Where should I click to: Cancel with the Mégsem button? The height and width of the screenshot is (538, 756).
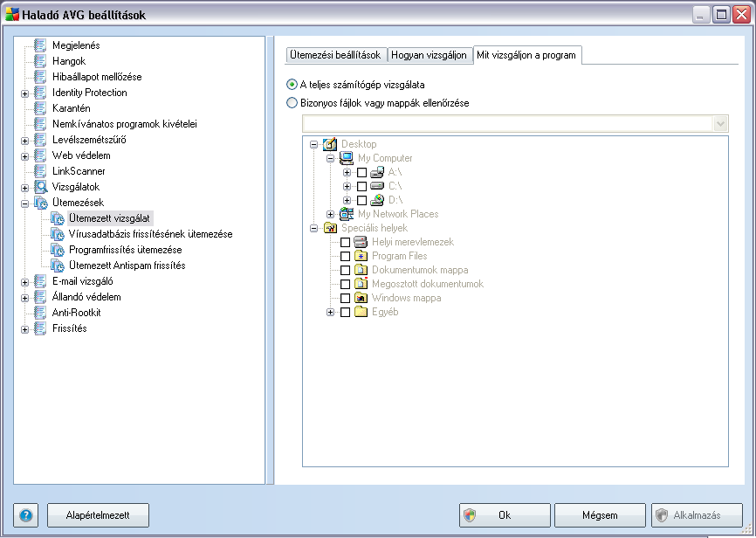coord(600,515)
